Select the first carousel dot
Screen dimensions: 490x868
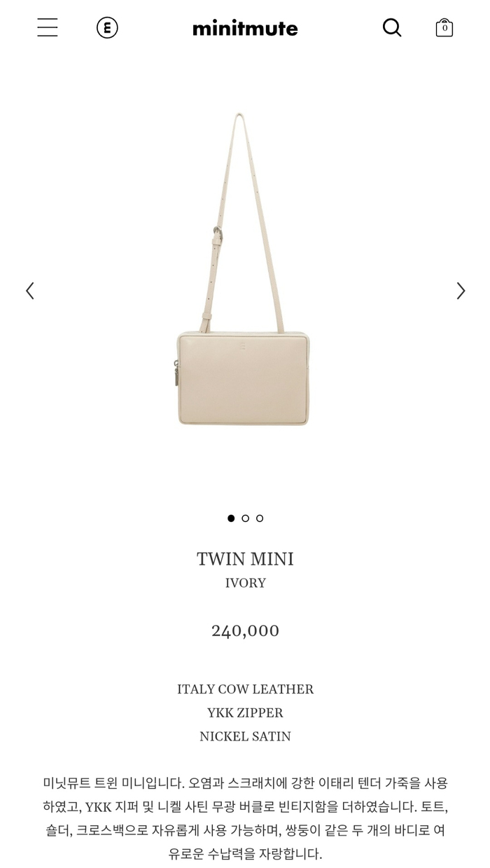pyautogui.click(x=231, y=518)
